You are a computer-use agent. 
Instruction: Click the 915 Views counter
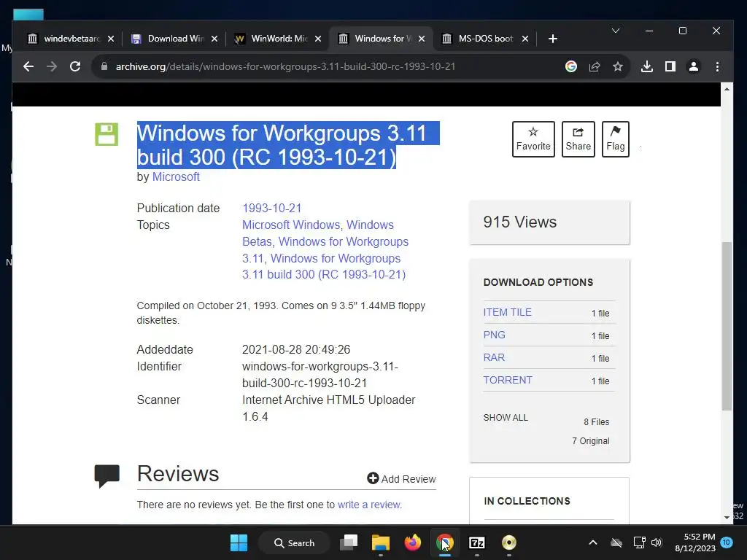[x=549, y=222]
